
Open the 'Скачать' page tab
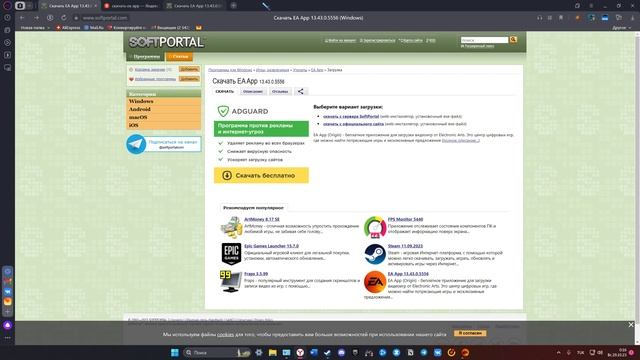pyautogui.click(x=224, y=91)
